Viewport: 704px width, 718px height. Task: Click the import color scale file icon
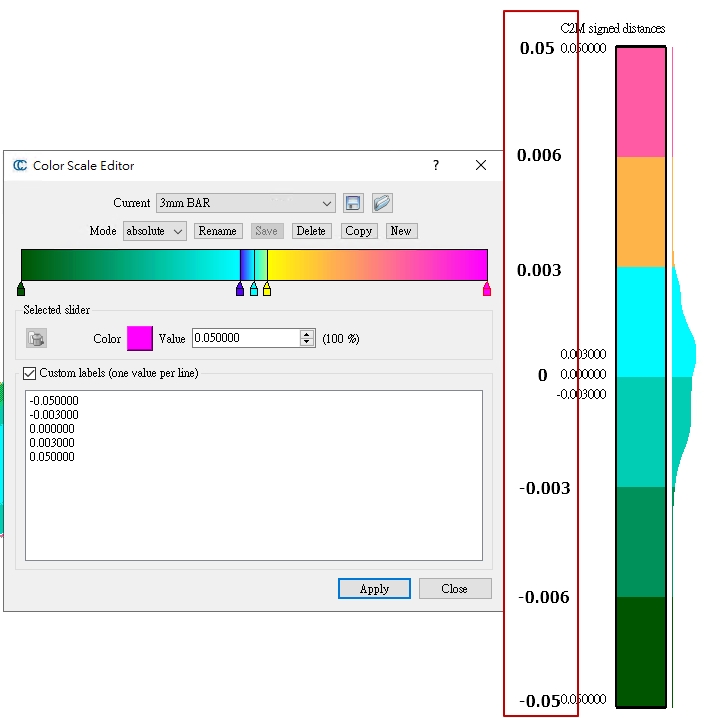pyautogui.click(x=381, y=203)
